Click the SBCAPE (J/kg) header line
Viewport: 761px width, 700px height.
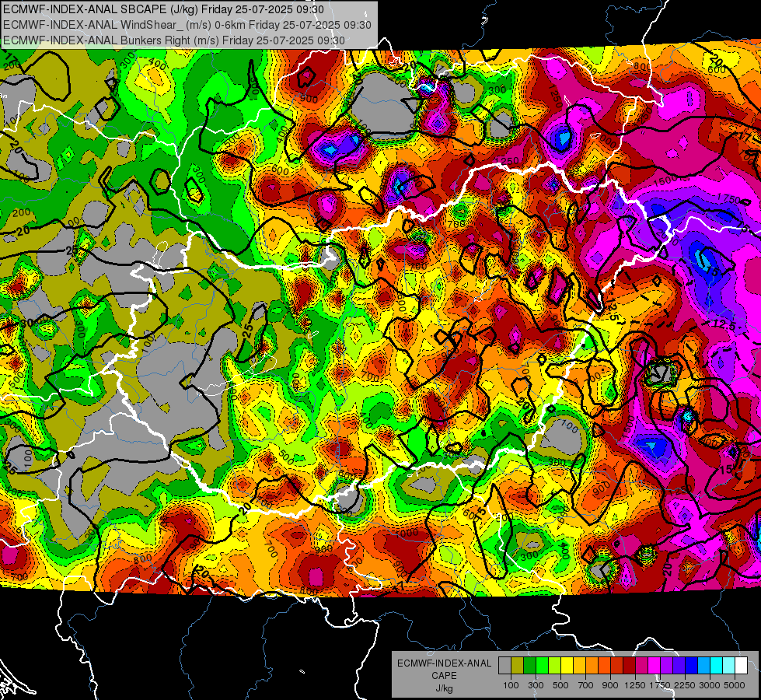[x=163, y=9]
